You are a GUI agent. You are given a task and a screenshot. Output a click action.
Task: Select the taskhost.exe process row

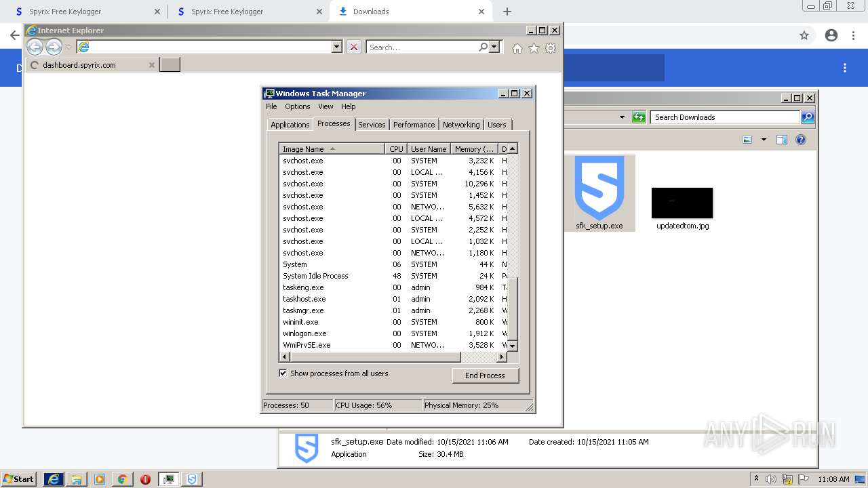393,299
